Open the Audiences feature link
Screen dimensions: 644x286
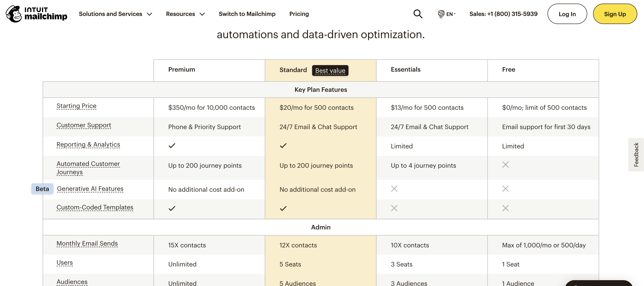(x=72, y=282)
